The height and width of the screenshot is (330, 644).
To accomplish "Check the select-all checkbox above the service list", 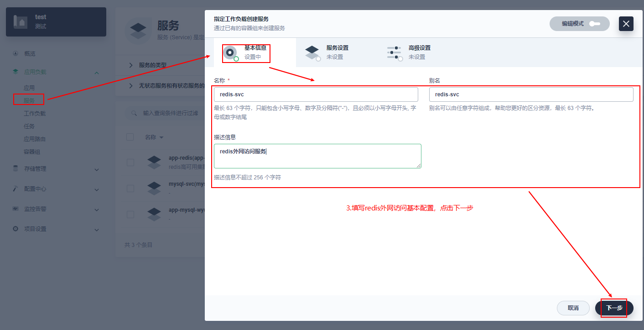I will tap(130, 136).
